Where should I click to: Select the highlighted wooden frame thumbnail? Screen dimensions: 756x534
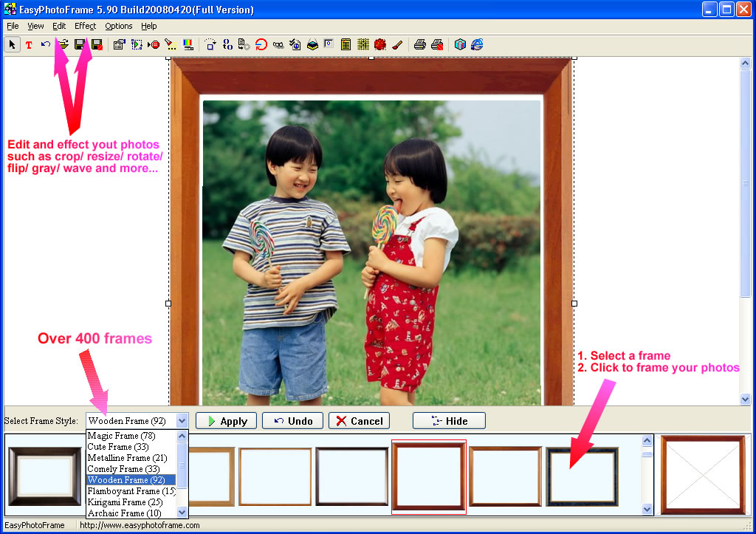pos(429,475)
